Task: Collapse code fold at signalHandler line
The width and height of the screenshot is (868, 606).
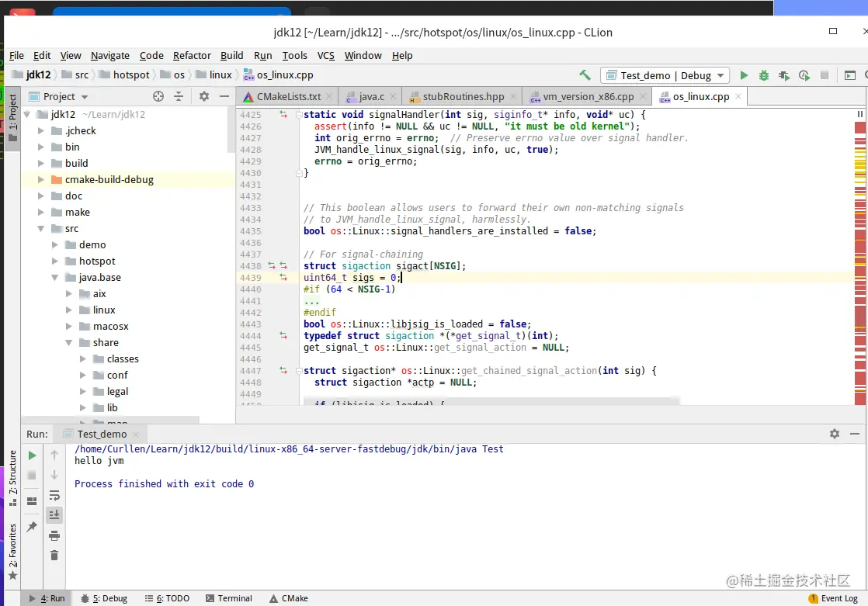Action: (299, 115)
